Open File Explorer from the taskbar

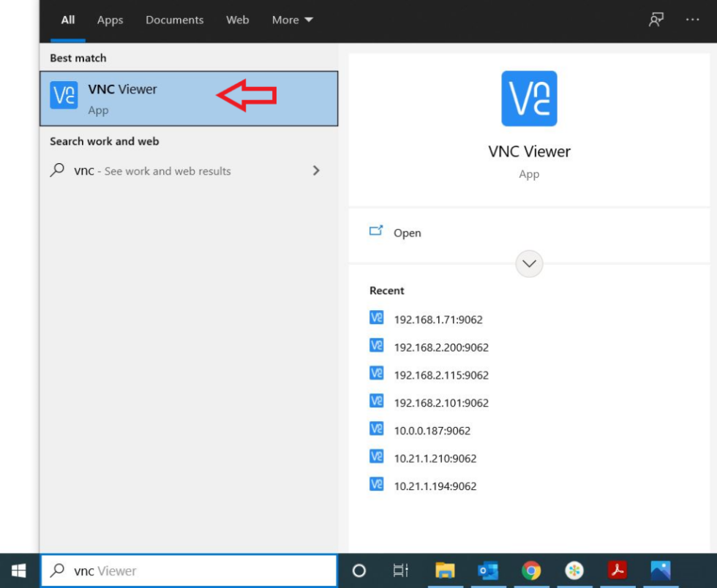445,570
